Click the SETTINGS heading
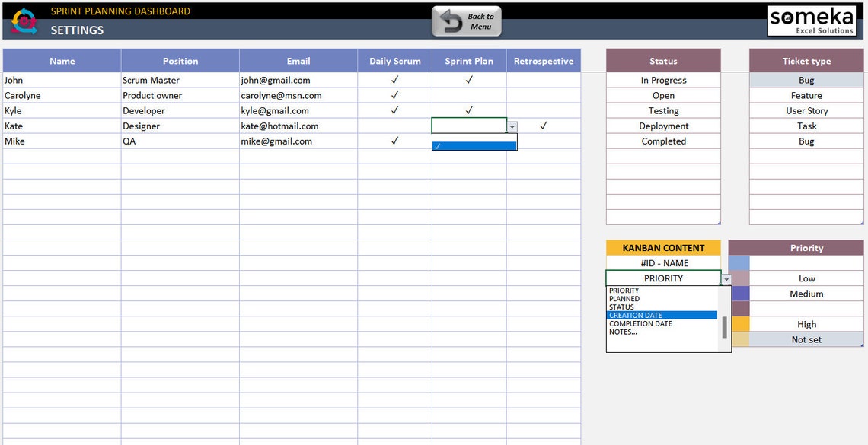Viewport: 868px width, 445px height. coord(76,30)
